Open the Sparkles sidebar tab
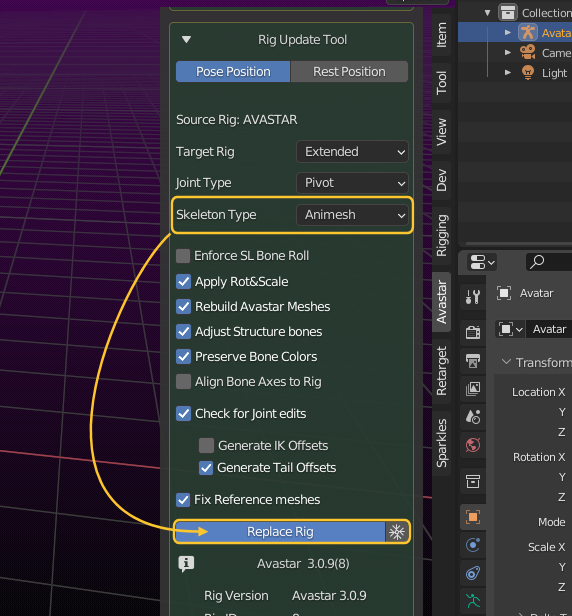 (x=442, y=443)
